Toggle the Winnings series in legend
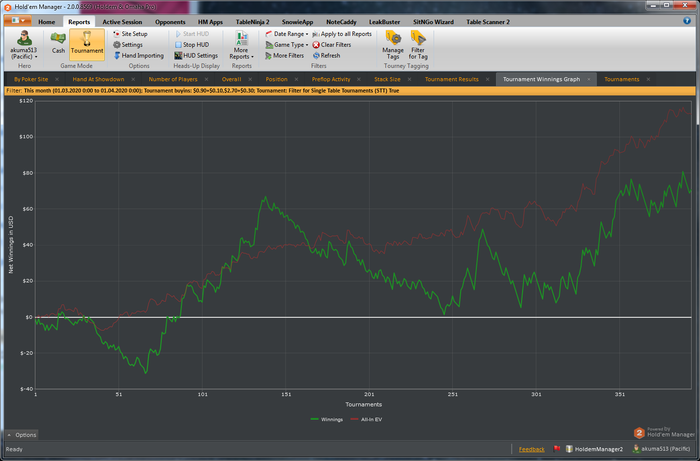Viewport: 700px width, 461px height. point(327,419)
